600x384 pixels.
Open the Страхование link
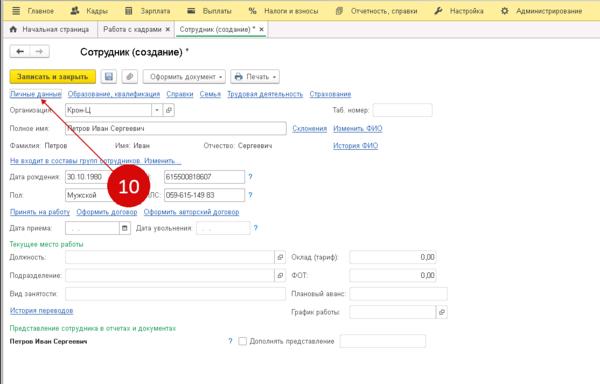pyautogui.click(x=330, y=94)
